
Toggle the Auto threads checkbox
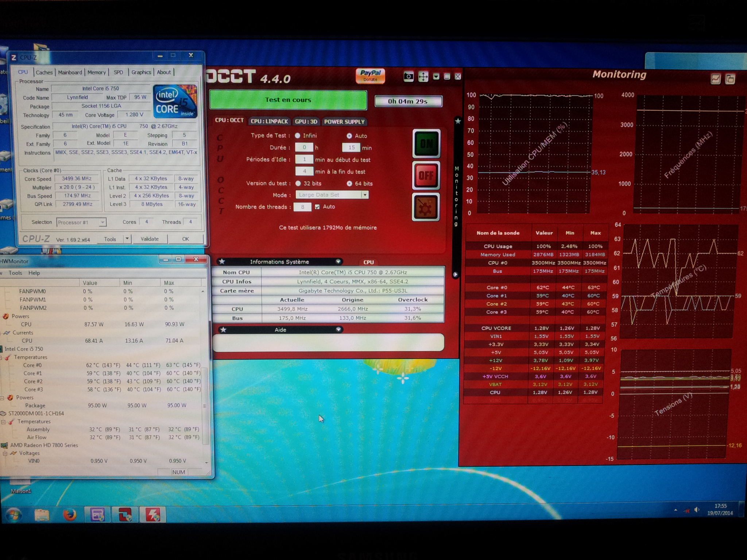click(x=317, y=207)
